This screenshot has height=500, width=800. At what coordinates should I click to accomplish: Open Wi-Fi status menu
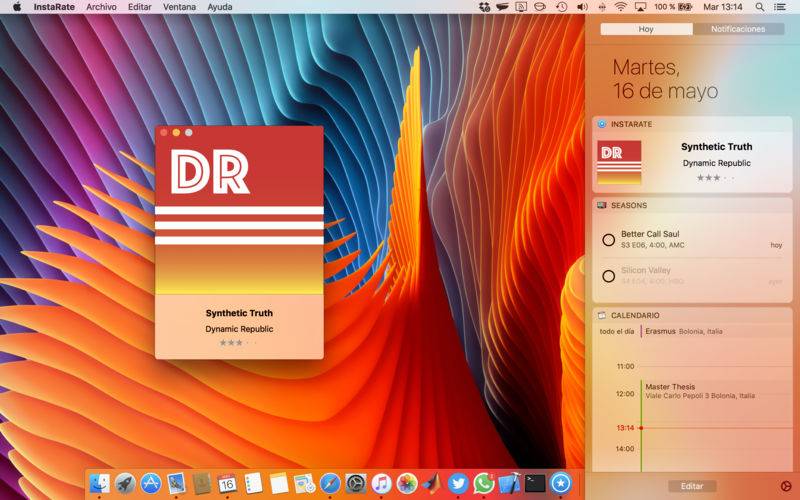pyautogui.click(x=620, y=7)
